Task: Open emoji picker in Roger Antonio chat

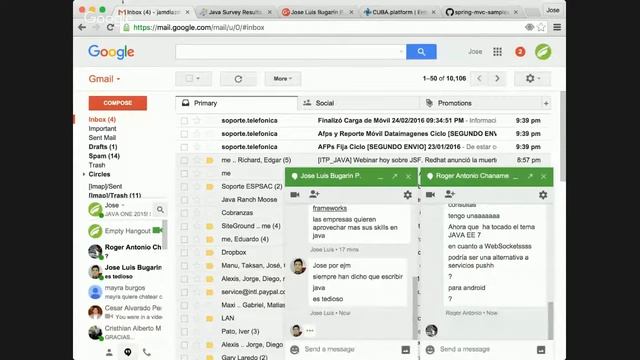Action: [430, 349]
